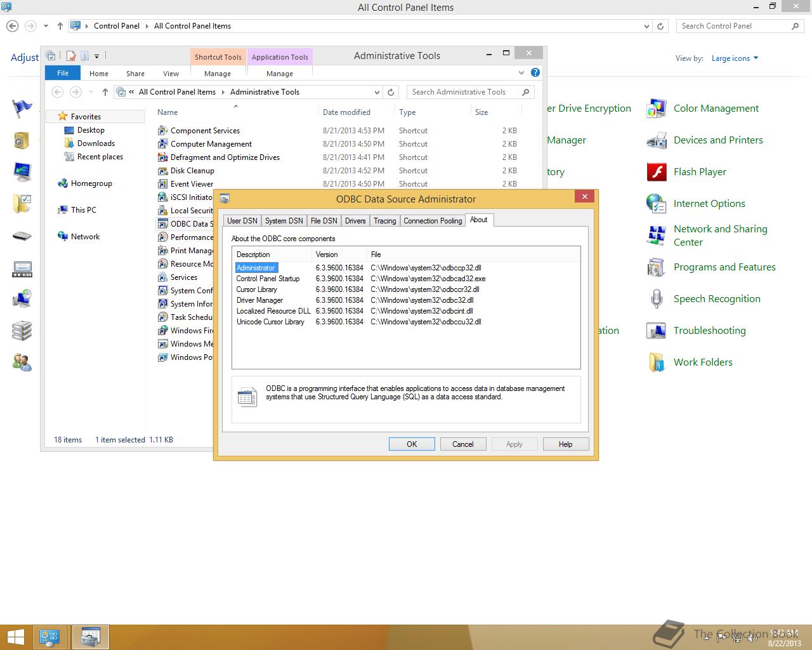
Task: Switch to the Tracing tab
Action: point(384,221)
